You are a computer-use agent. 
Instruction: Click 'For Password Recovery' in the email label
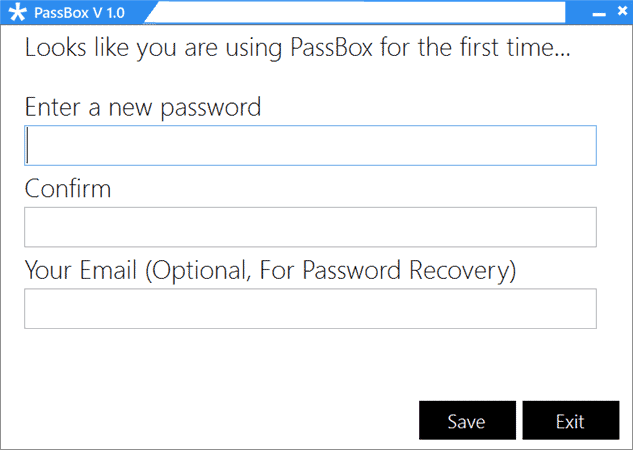[388, 271]
